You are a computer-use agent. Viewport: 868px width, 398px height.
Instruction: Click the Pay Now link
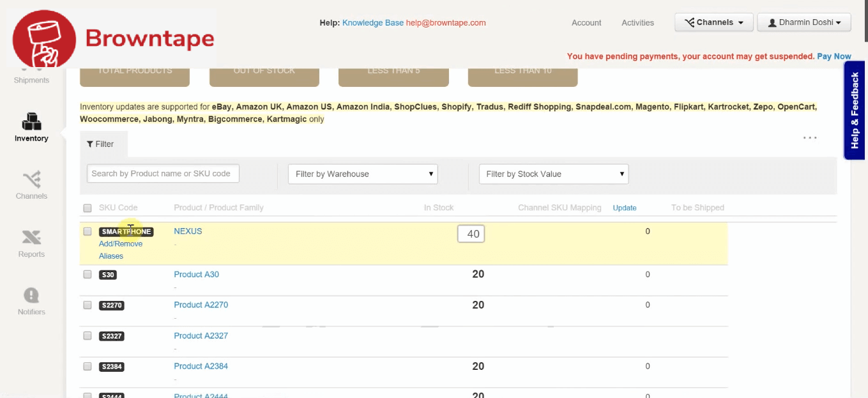834,56
